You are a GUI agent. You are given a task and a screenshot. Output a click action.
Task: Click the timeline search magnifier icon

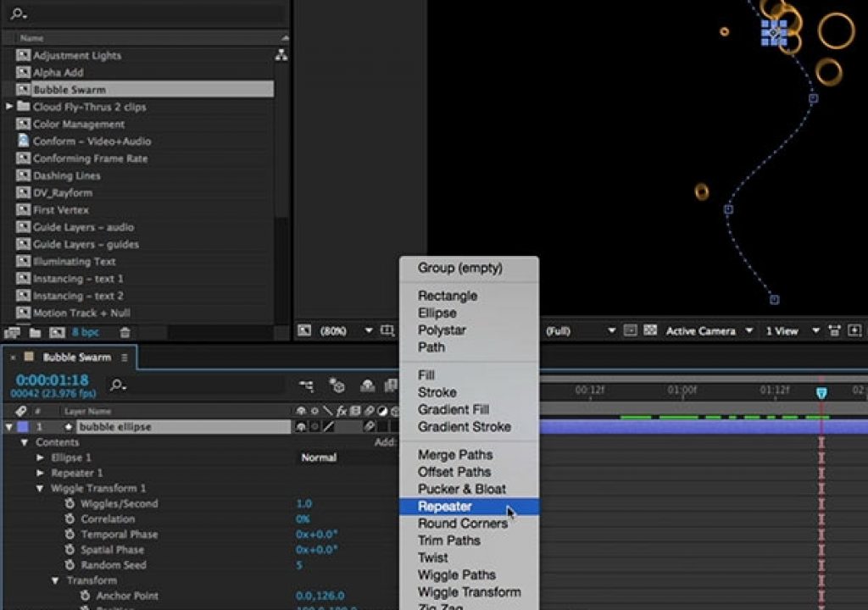[118, 384]
